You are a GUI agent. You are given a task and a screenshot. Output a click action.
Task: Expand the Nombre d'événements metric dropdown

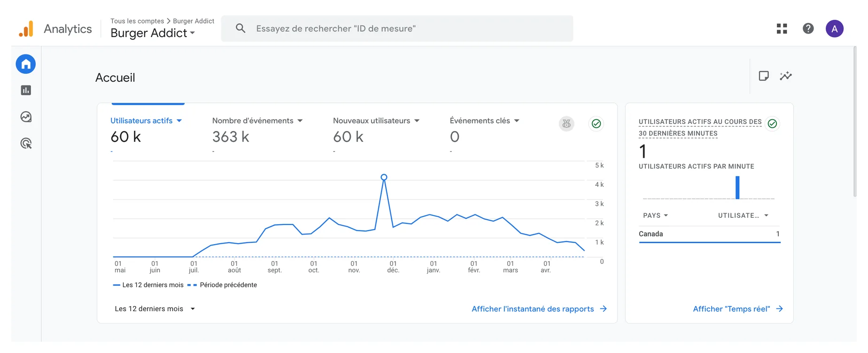(x=300, y=121)
